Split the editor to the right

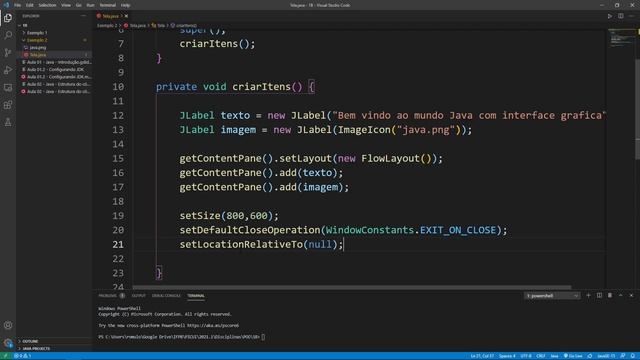(x=620, y=16)
